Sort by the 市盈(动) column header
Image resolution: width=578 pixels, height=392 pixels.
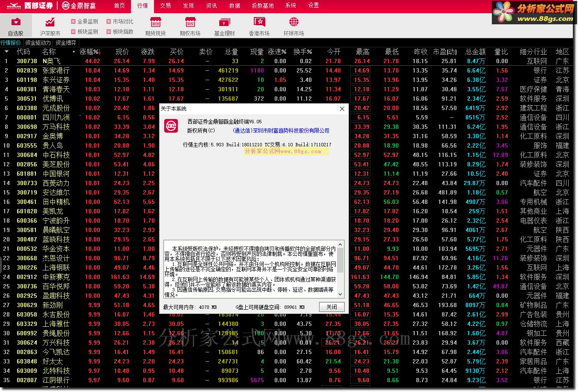[x=445, y=52]
